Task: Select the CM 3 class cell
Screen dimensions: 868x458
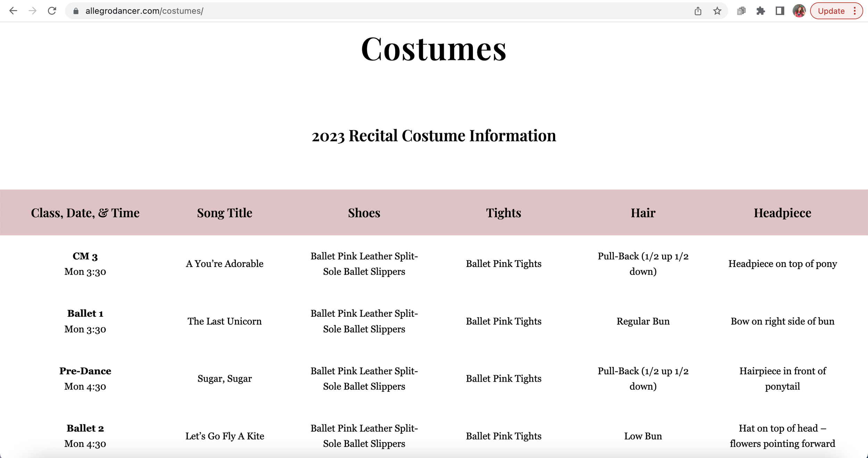Action: click(85, 256)
